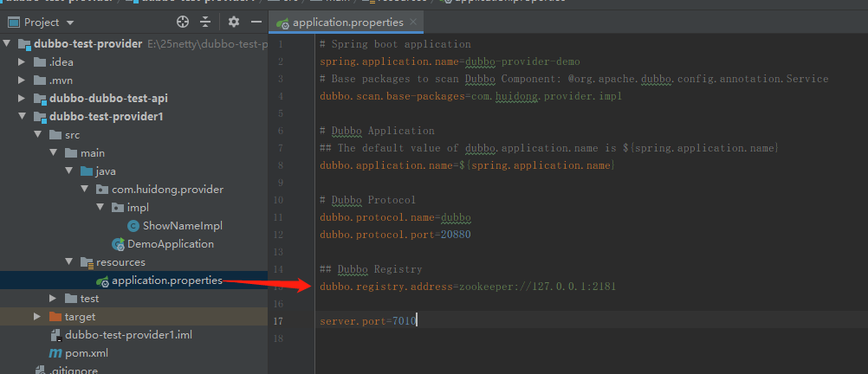Select dubbo-dubbo-test-api module name
Image resolution: width=868 pixels, height=374 pixels.
(108, 99)
